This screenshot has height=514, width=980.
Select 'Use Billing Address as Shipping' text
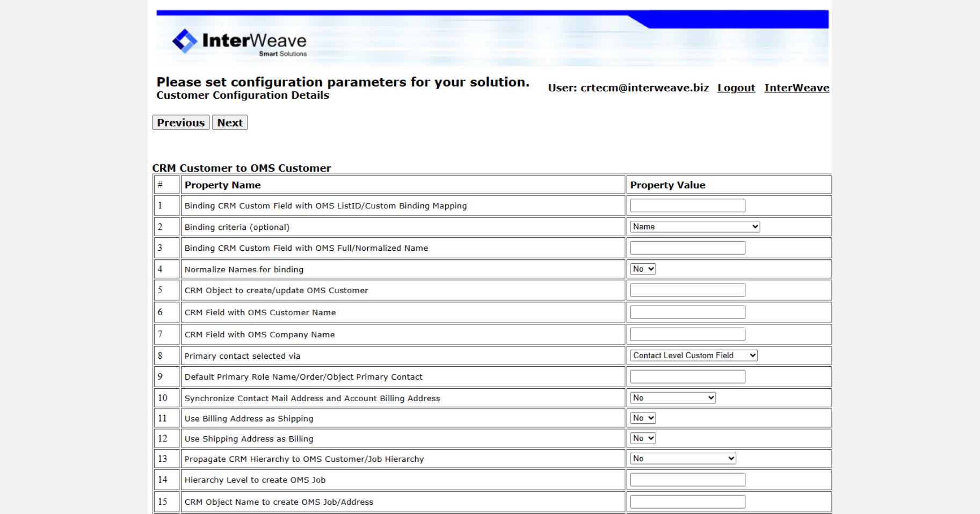click(x=249, y=419)
